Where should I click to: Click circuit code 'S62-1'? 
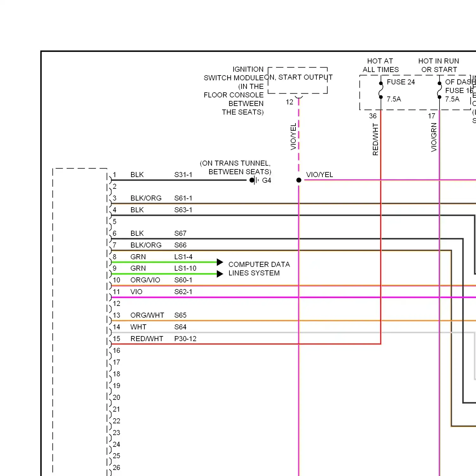coord(183,292)
